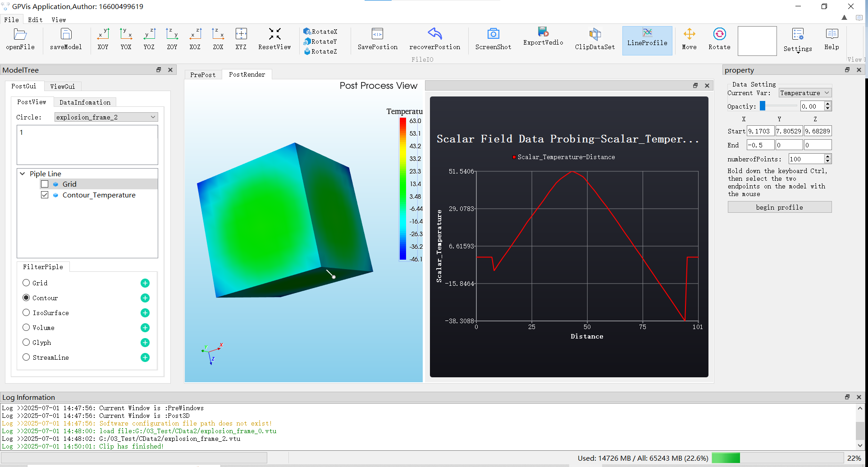The height and width of the screenshot is (467, 868).
Task: Click the begin profile button
Action: (780, 207)
